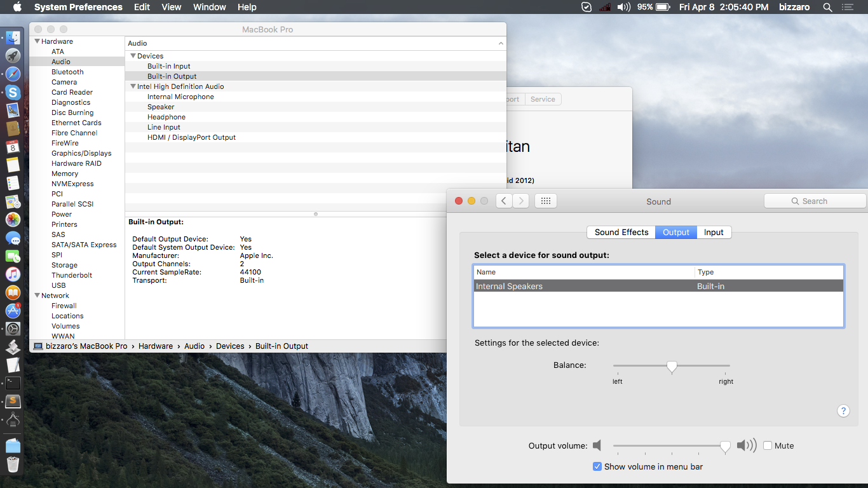This screenshot has height=488, width=868.
Task: Select Built-in Input device row
Action: 316,66
